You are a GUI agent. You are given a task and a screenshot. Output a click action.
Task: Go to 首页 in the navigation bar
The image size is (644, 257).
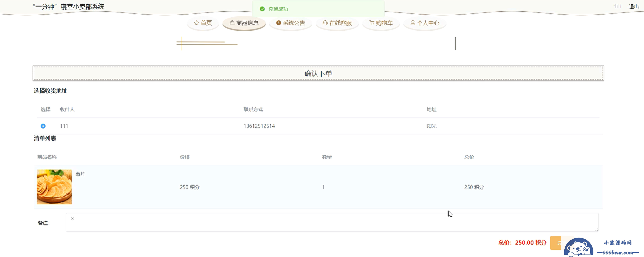tap(203, 23)
